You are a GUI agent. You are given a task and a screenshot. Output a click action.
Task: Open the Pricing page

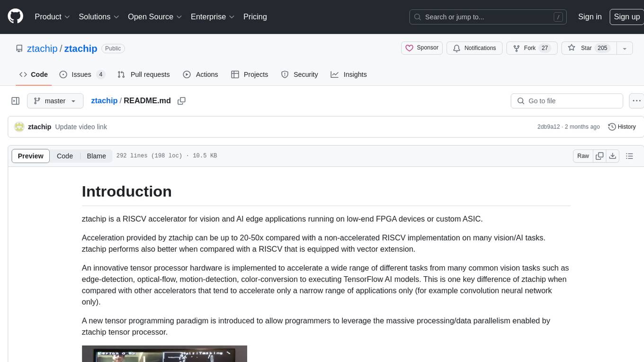point(255,17)
